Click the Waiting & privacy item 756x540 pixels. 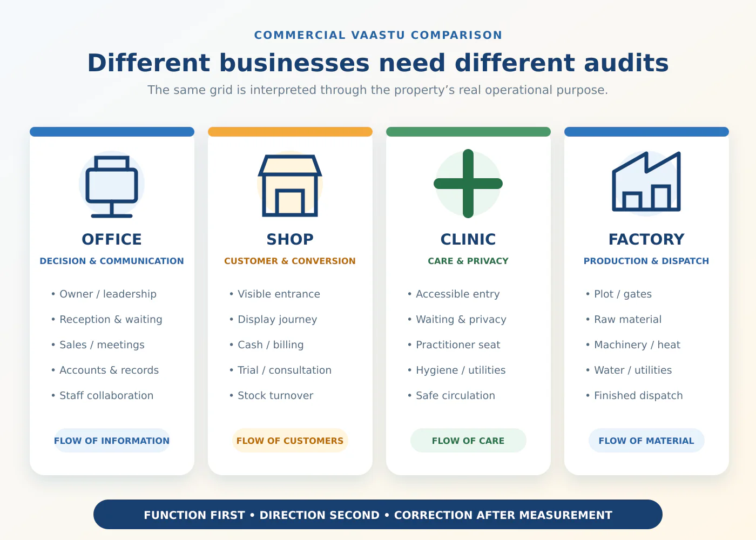[457, 320]
